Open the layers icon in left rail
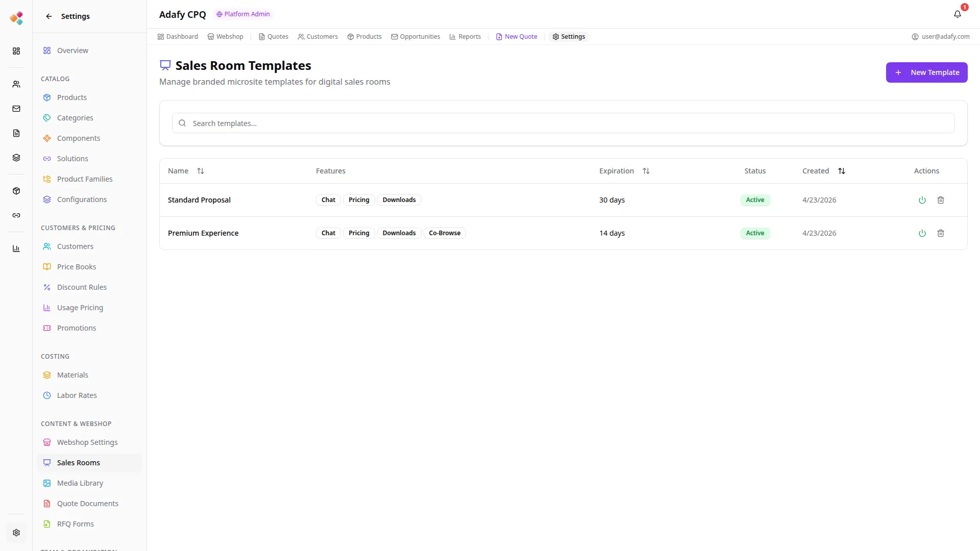 click(16, 158)
